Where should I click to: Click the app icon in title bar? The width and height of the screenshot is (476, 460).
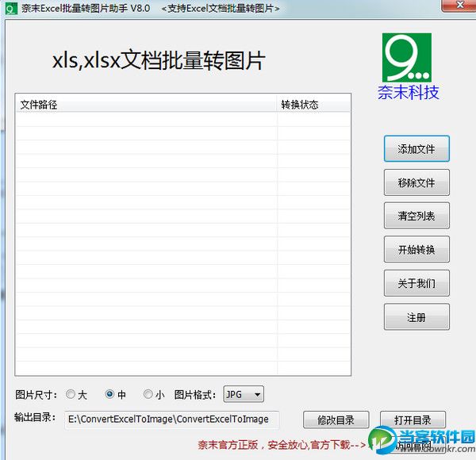[12, 9]
